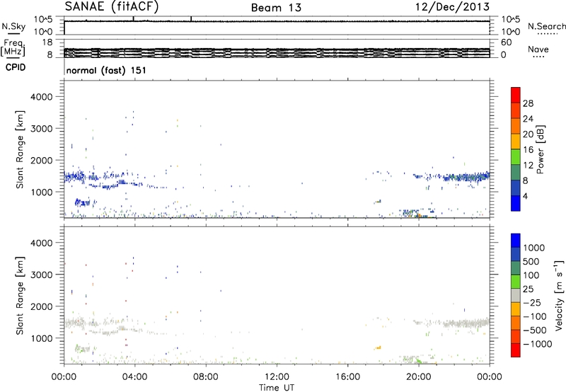Select Power colorbar segment between 20 and 24
566x392 pixels.
coord(516,126)
